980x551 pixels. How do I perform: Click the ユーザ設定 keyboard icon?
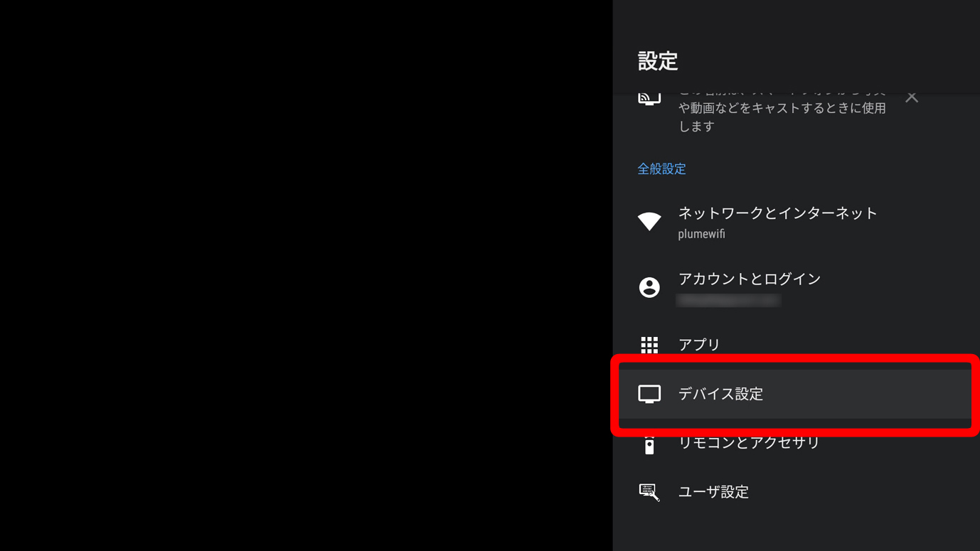coord(649,492)
